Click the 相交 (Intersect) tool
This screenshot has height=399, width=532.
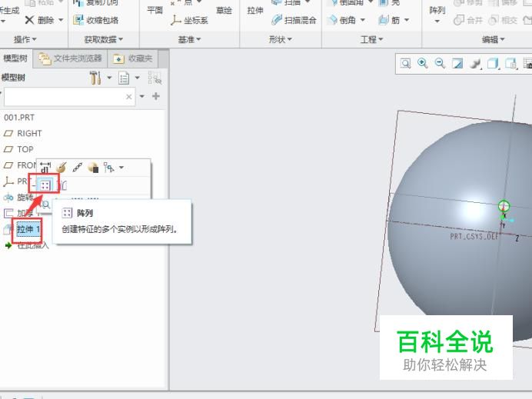pos(503,20)
